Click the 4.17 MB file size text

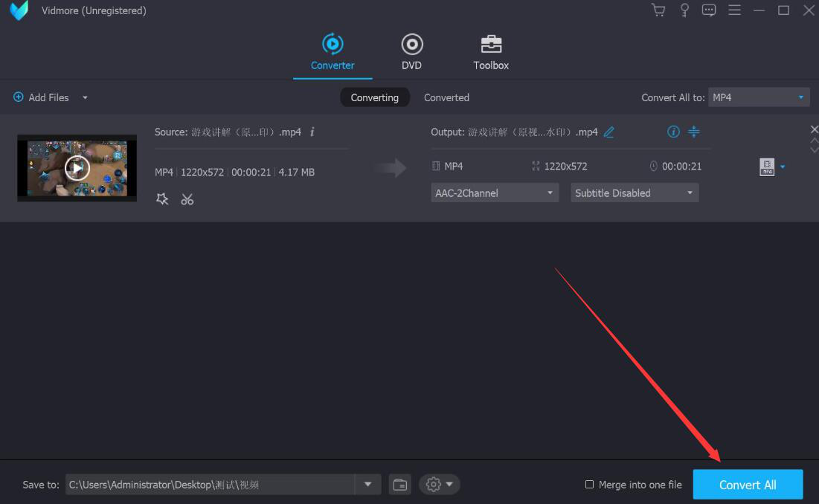tap(297, 172)
